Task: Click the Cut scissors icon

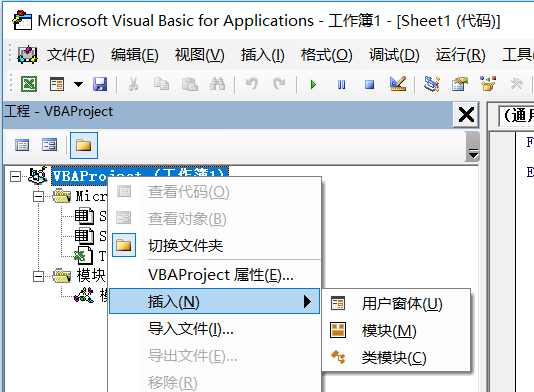Action: [133, 84]
